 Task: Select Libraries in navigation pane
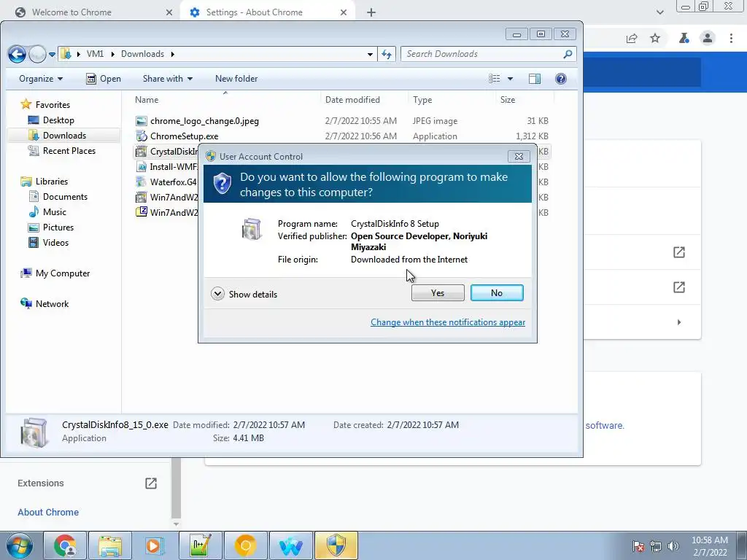(44, 182)
